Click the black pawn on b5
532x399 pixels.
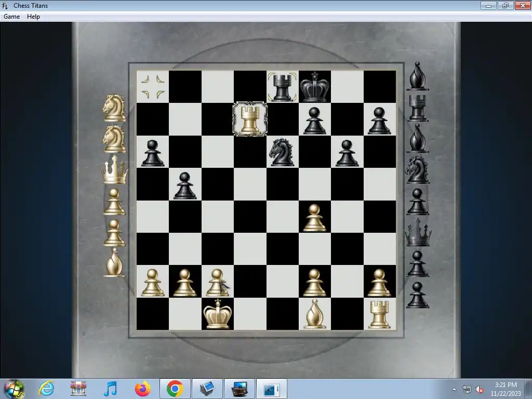click(185, 185)
